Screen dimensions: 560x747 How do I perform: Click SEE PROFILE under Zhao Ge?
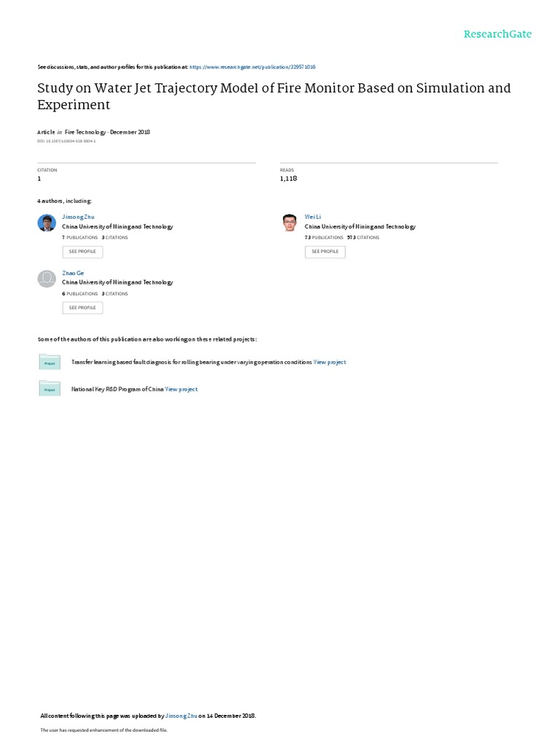(x=82, y=308)
